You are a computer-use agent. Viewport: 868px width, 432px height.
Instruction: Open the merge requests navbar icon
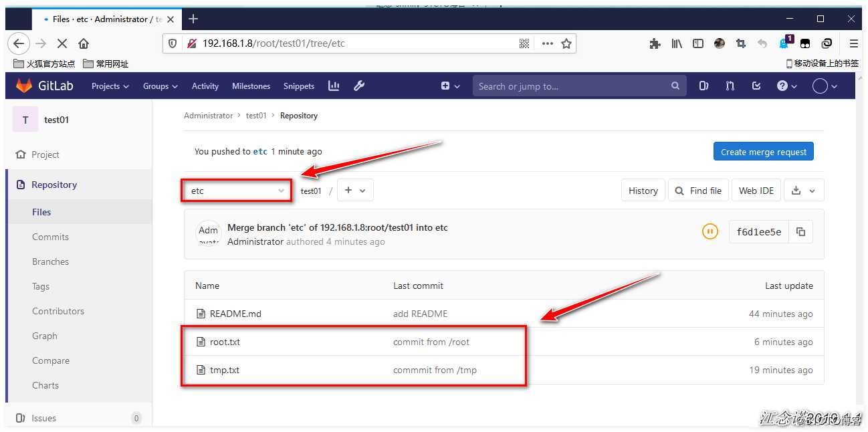[x=730, y=86]
